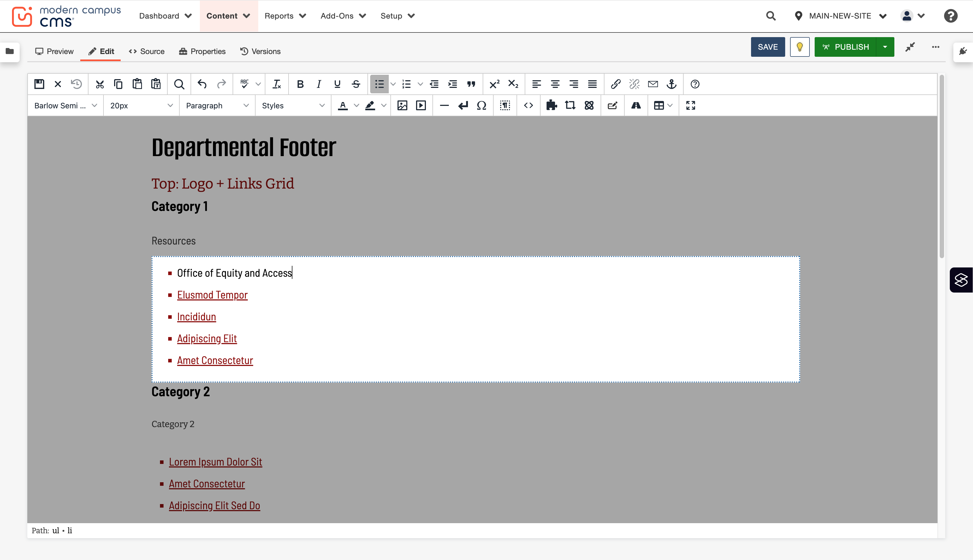
Task: Click the insert snippet puzzle piece icon
Action: [552, 105]
